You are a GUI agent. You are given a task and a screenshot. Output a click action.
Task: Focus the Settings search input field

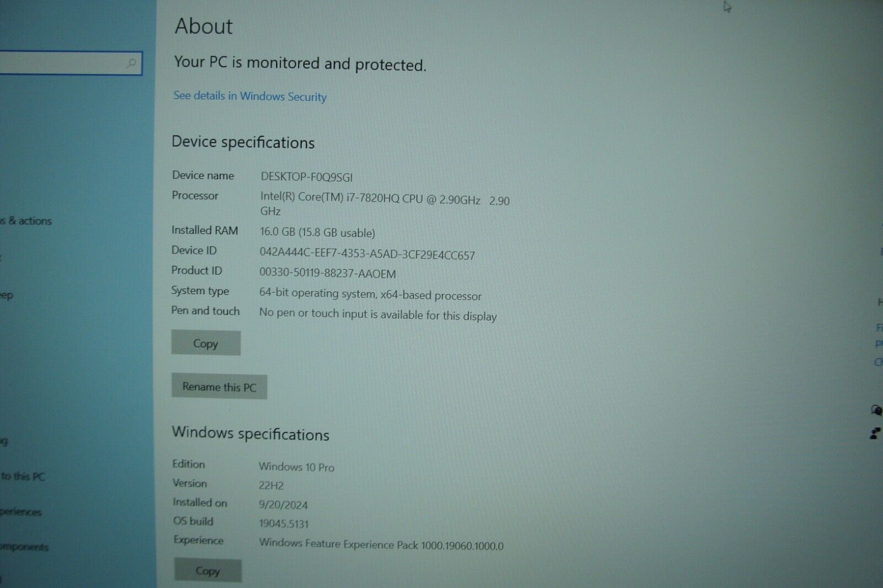[71, 63]
